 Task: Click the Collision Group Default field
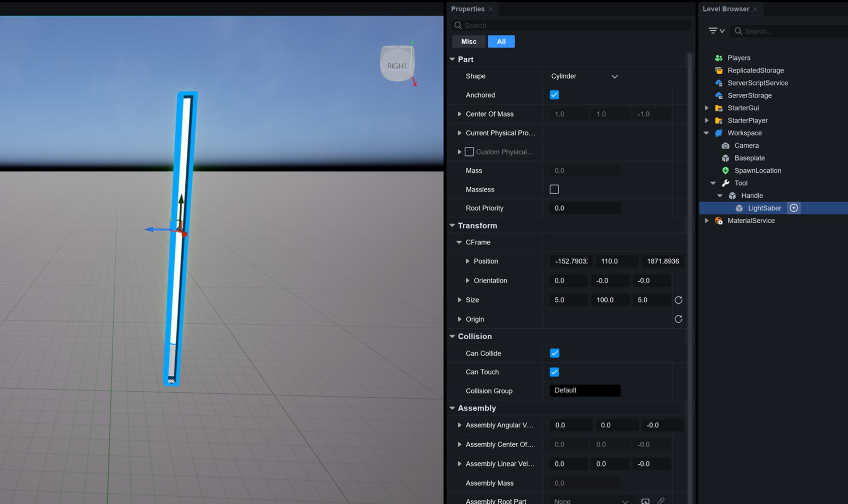(x=585, y=391)
